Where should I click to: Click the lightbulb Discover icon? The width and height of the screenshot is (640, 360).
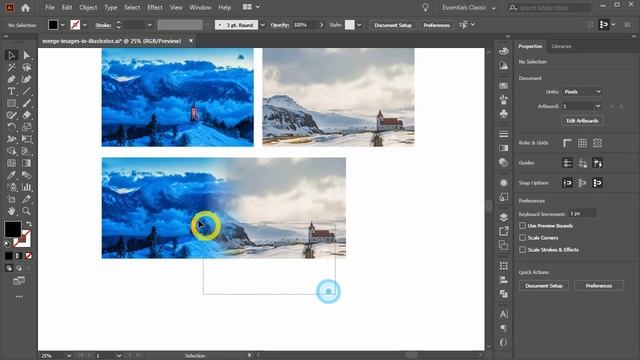425,7
